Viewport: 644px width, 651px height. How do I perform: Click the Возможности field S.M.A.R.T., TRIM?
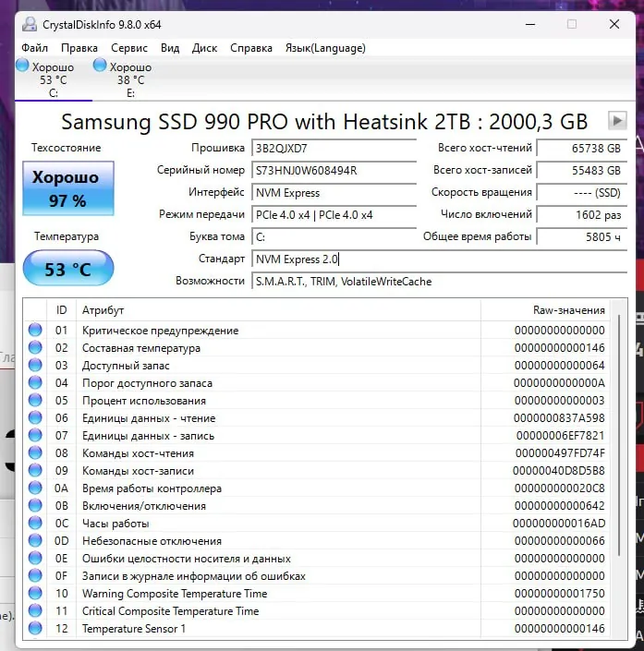pos(439,281)
